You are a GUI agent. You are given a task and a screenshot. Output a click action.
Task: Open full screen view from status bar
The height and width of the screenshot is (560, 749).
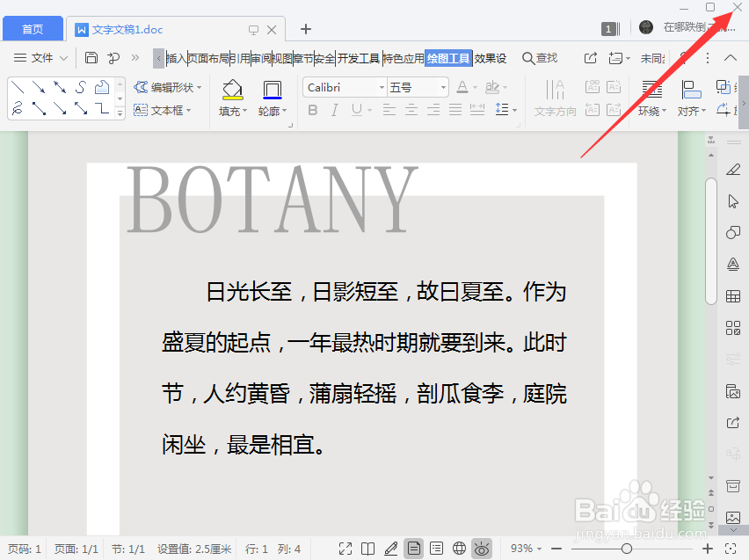coord(346,549)
